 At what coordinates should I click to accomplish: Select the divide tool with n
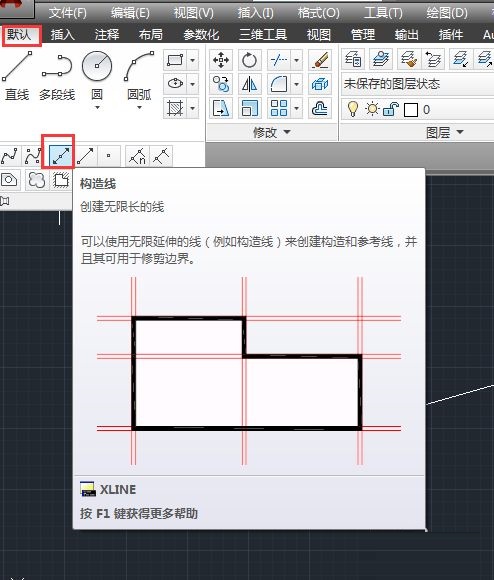click(137, 156)
